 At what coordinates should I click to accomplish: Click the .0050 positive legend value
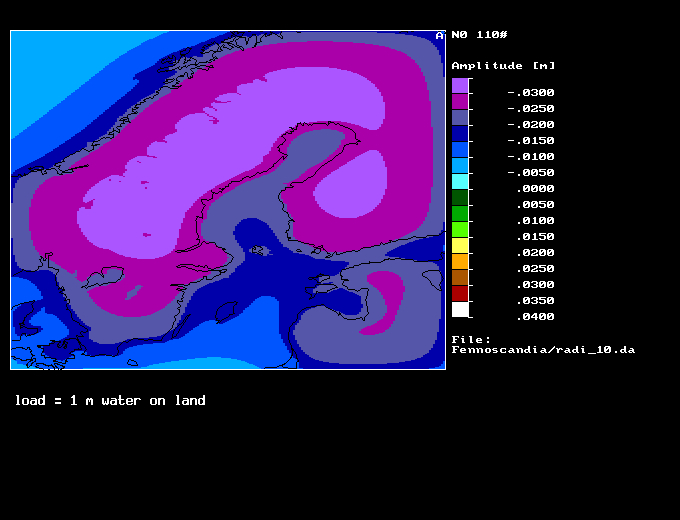(535, 205)
